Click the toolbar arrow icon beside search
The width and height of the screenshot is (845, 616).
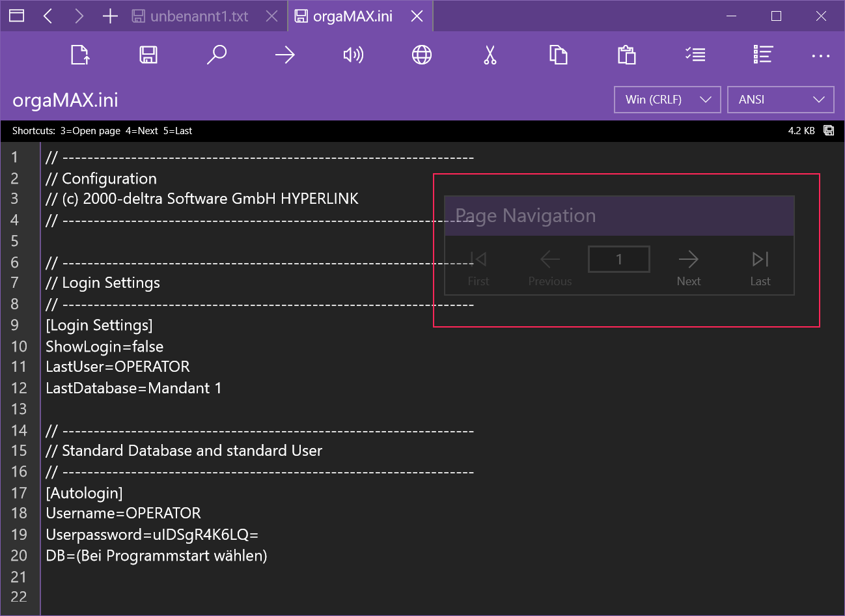(285, 55)
